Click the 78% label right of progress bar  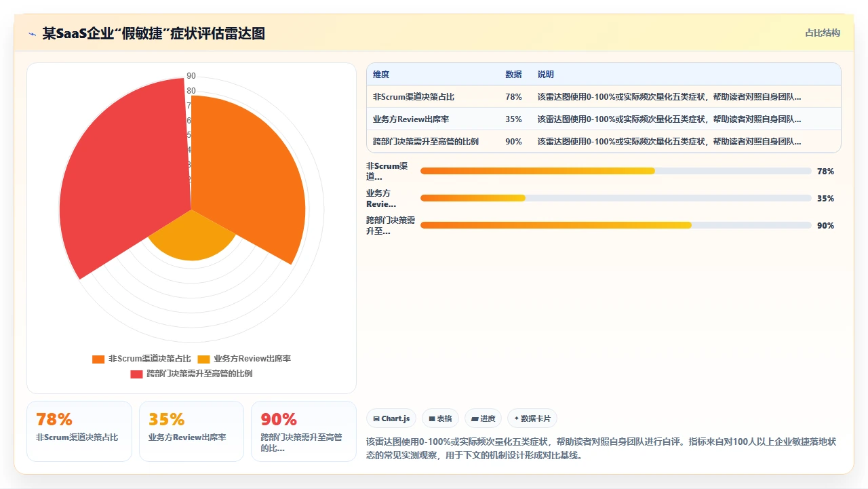pyautogui.click(x=825, y=172)
